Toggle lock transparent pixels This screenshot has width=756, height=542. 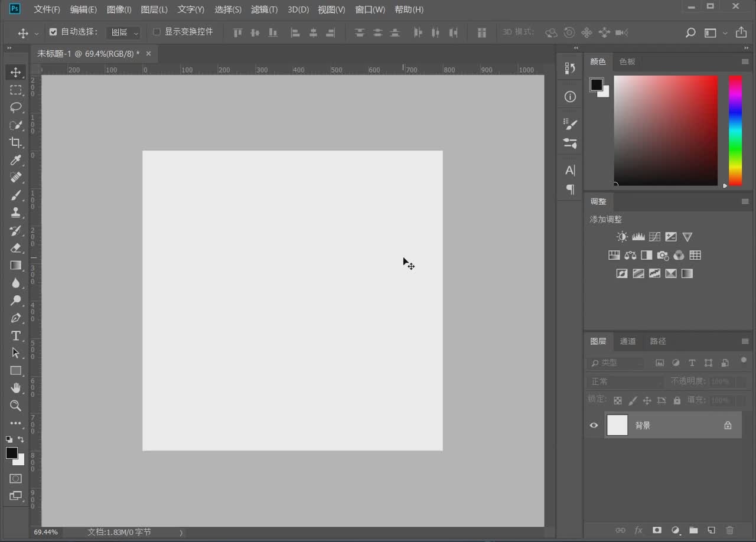pyautogui.click(x=618, y=400)
